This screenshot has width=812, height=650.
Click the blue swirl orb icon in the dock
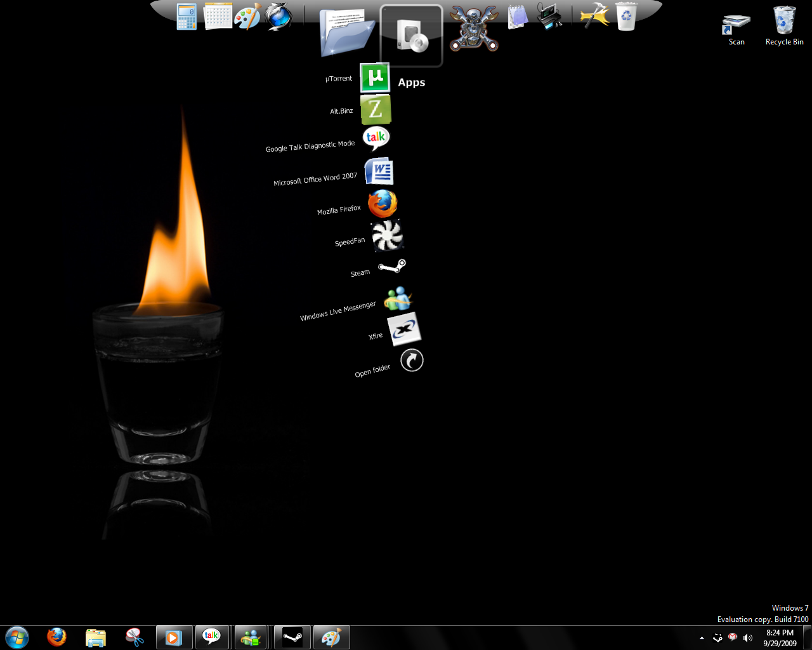[x=278, y=17]
